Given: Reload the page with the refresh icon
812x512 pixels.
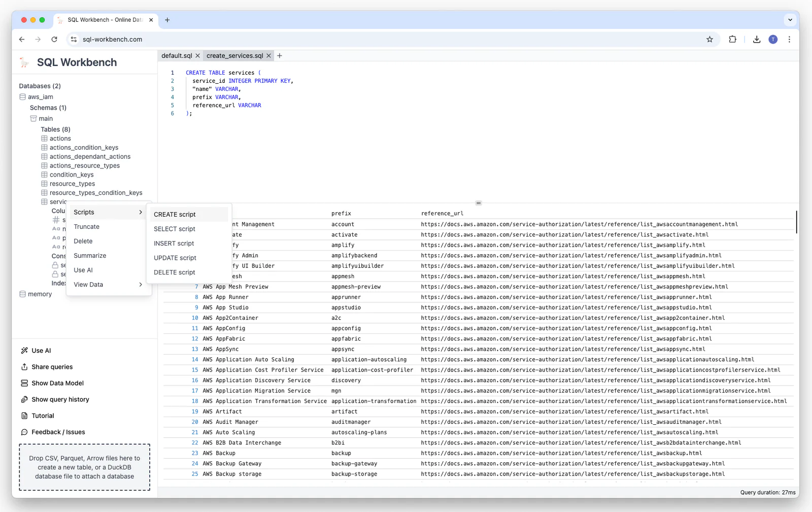Looking at the screenshot, I should [x=54, y=39].
